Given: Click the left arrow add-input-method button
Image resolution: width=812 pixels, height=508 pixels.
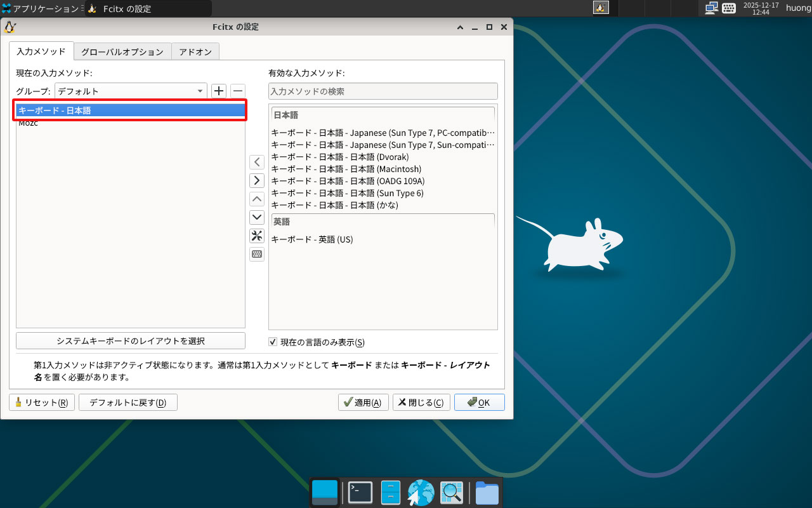Looking at the screenshot, I should pos(257,162).
